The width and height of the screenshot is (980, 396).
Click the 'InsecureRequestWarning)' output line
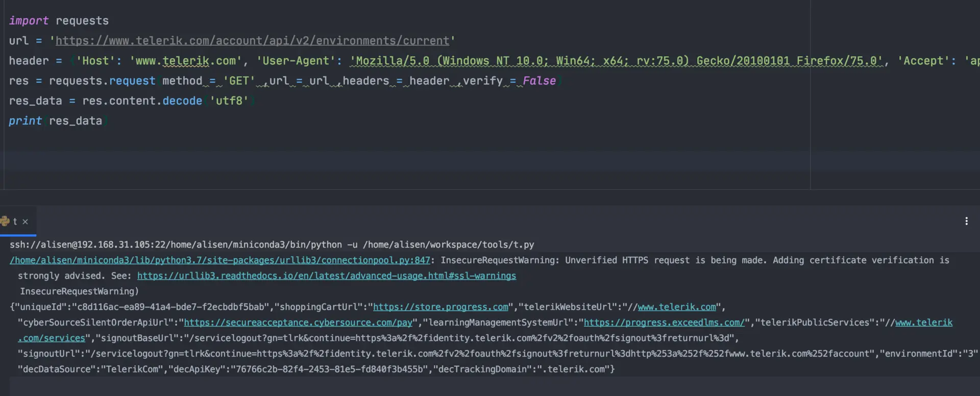point(80,291)
